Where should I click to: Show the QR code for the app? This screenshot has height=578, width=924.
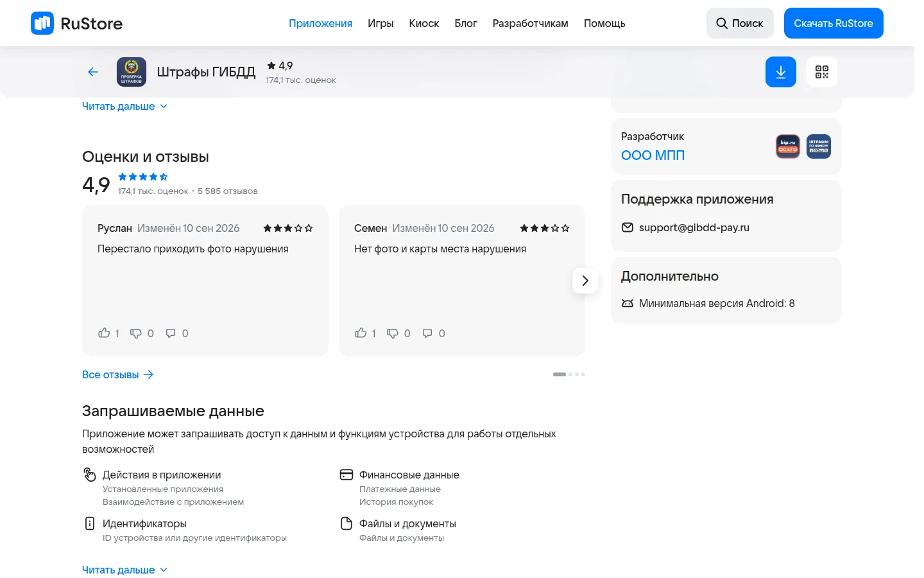point(822,72)
